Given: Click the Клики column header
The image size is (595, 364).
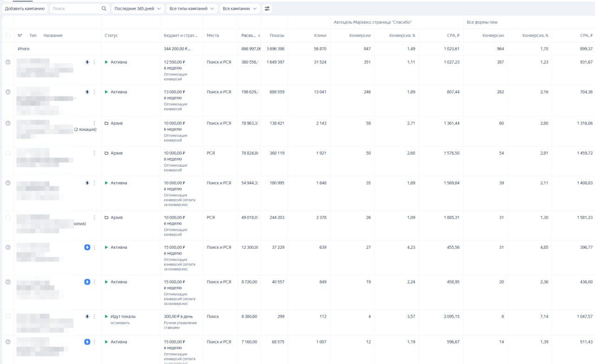Looking at the screenshot, I should coord(320,35).
